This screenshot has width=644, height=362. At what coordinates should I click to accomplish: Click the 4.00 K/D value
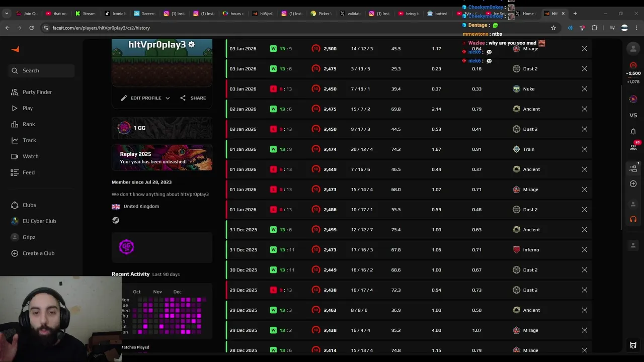[x=436, y=330]
